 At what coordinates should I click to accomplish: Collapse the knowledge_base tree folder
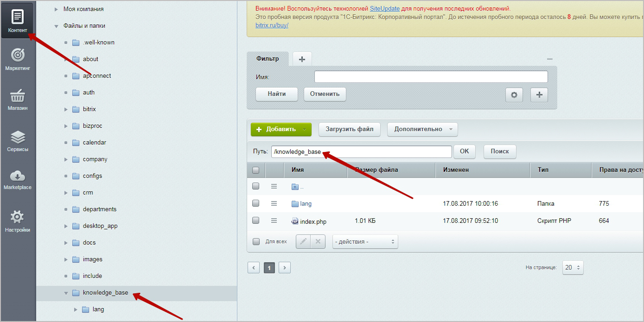[x=66, y=293]
